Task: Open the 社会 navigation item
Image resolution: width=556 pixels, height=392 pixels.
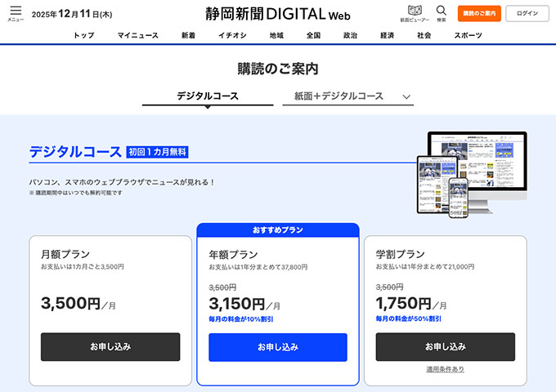Action: point(424,35)
